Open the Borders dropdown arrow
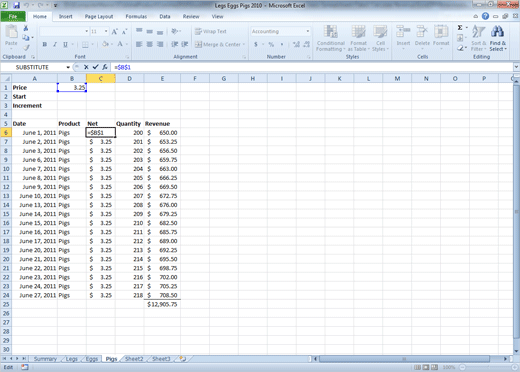The image size is (520, 372). pyautogui.click(x=93, y=44)
